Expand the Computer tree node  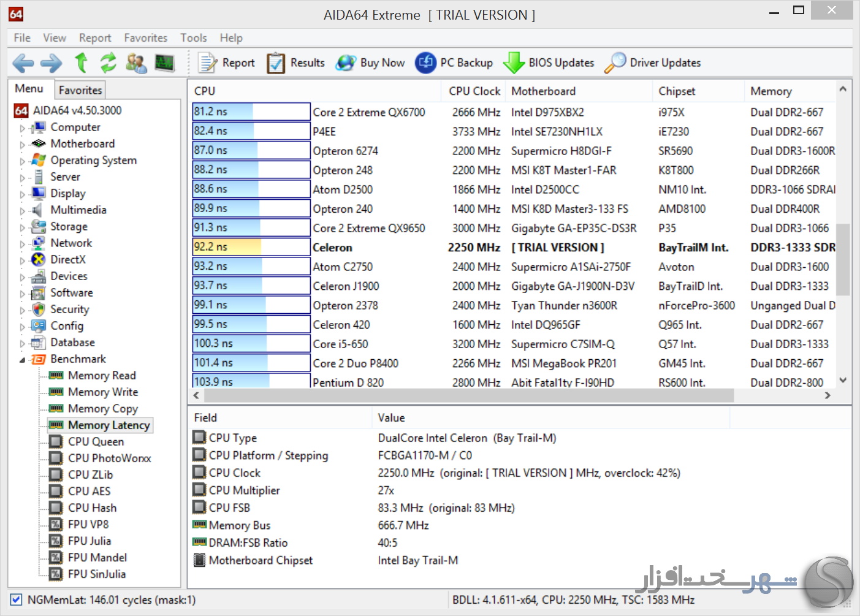pyautogui.click(x=23, y=128)
